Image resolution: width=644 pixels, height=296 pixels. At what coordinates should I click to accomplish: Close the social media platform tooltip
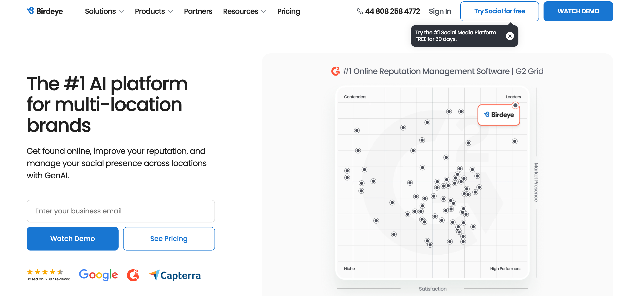[510, 36]
